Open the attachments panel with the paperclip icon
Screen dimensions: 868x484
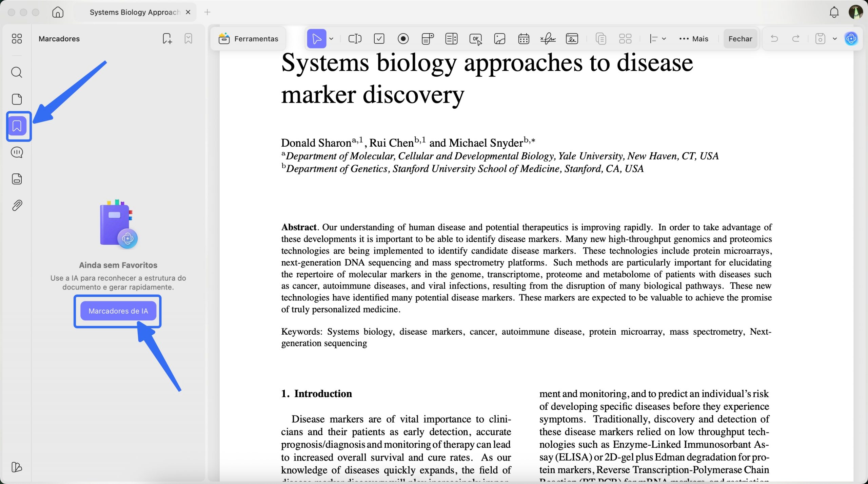(x=16, y=205)
